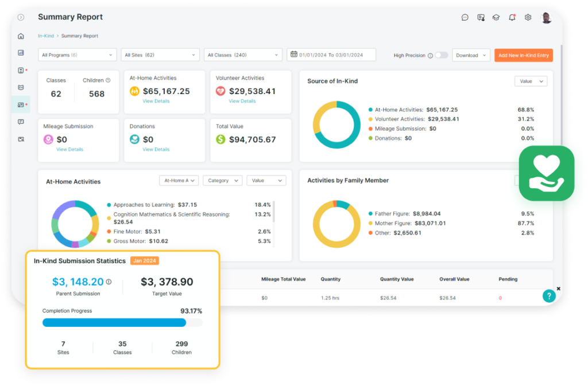Open the All Programs (6) dropdown
Screen dimensions: 588x386
click(78, 55)
